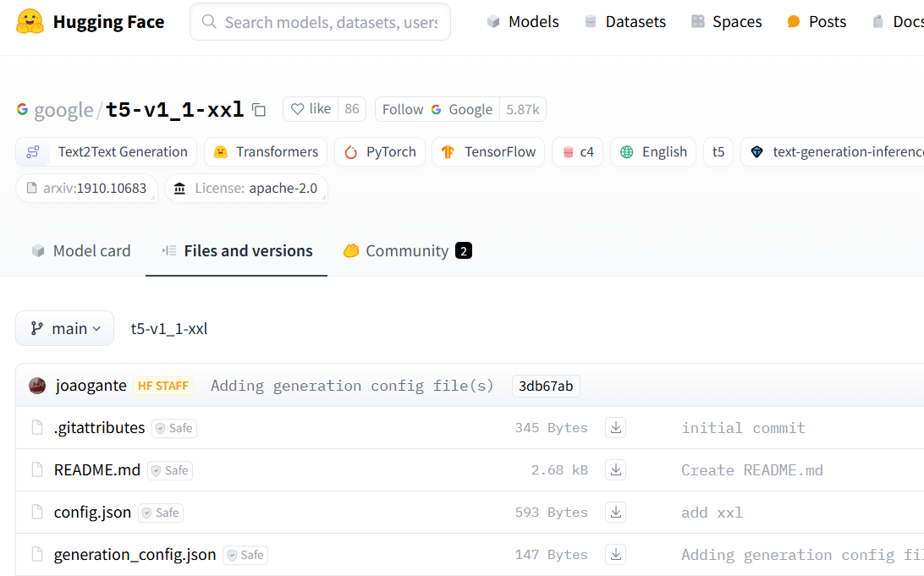Click the 2.68 kB file size
The image size is (924, 576).
pyautogui.click(x=559, y=470)
